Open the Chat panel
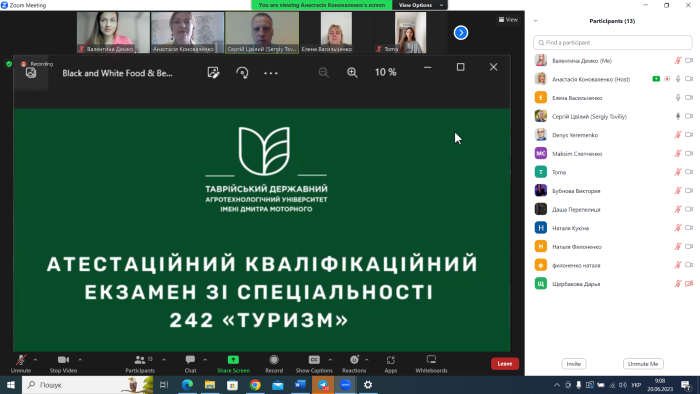 [x=190, y=364]
